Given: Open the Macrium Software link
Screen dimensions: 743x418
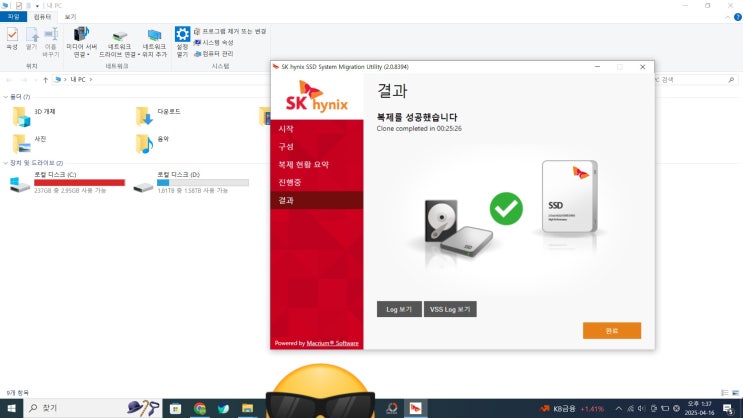Looking at the screenshot, I should [332, 343].
